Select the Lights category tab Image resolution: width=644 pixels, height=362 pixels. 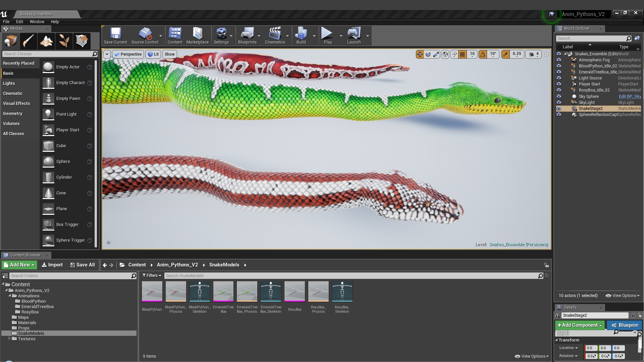pos(9,83)
